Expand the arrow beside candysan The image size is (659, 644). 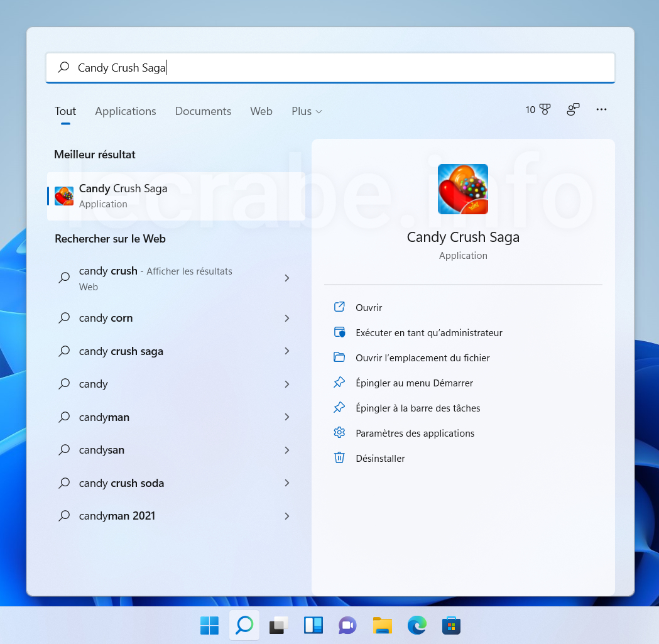[x=287, y=450]
